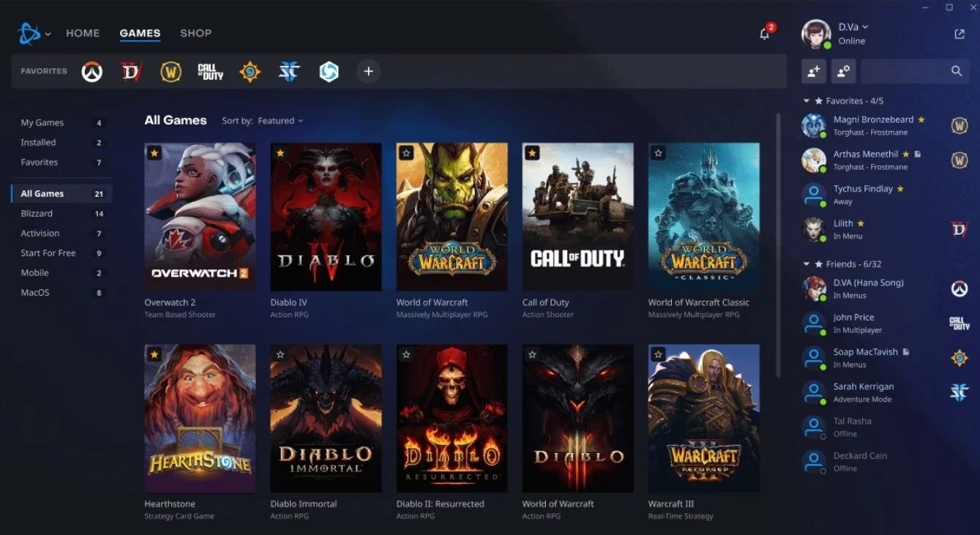Open the note icon next to Soap MacTavish
Screen dimensions: 980x535
pyautogui.click(x=906, y=352)
